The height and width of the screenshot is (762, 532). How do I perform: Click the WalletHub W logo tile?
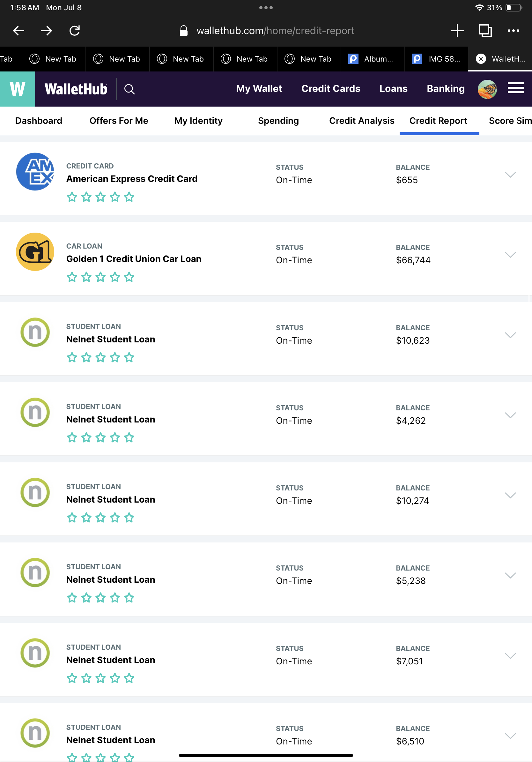pos(18,89)
